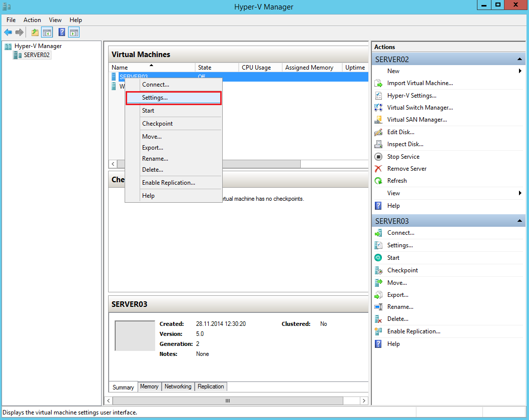
Task: Open the Help menu in the menu bar
Action: 76,20
